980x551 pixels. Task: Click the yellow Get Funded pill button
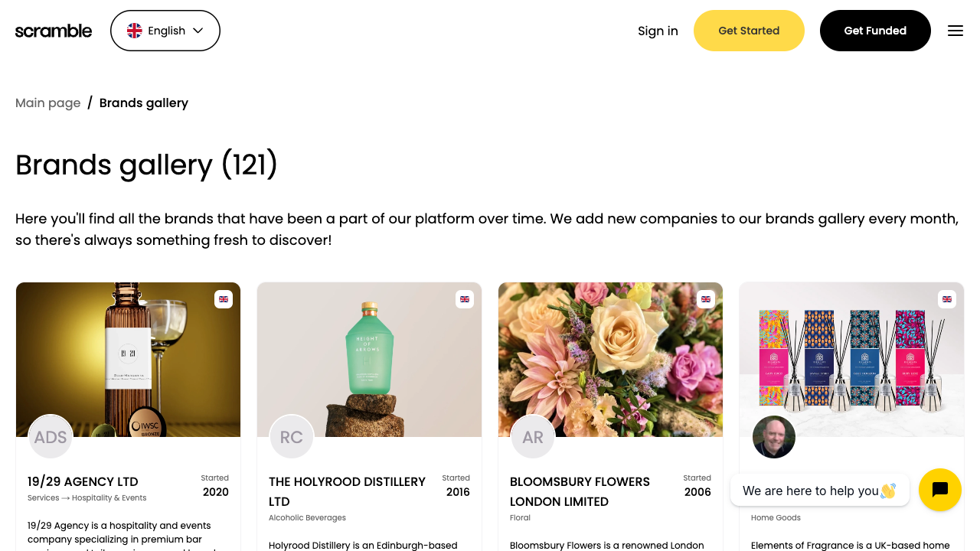[875, 31]
